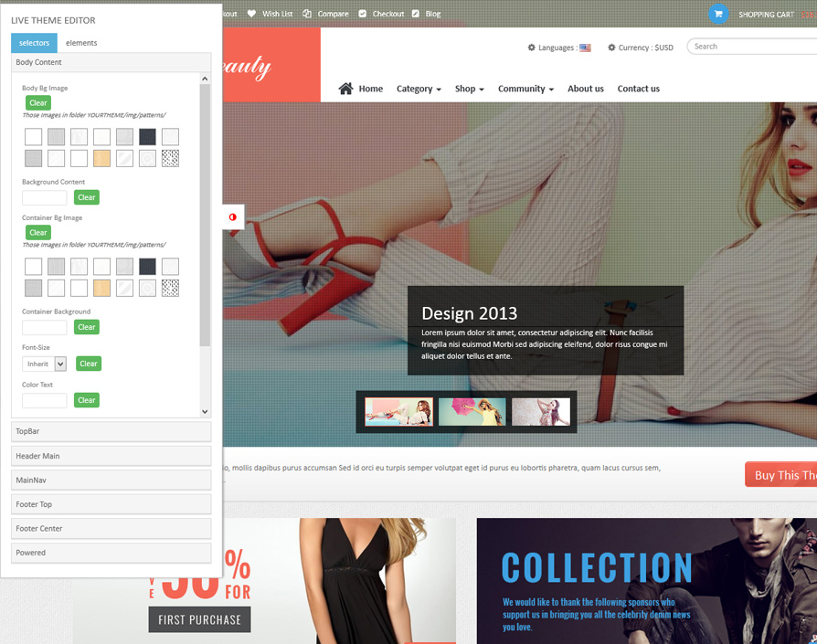The width and height of the screenshot is (817, 644).
Task: Click the FIRST PURCHASE button
Action: pos(199,619)
